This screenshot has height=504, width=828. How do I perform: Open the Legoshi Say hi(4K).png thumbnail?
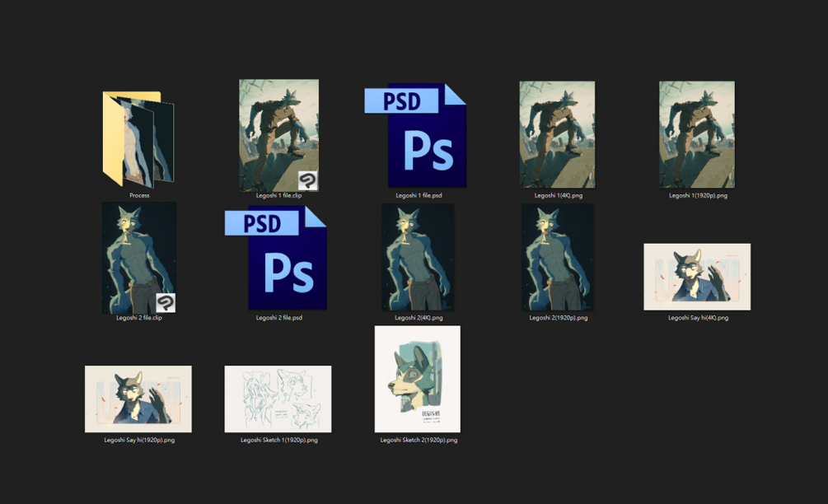(697, 277)
